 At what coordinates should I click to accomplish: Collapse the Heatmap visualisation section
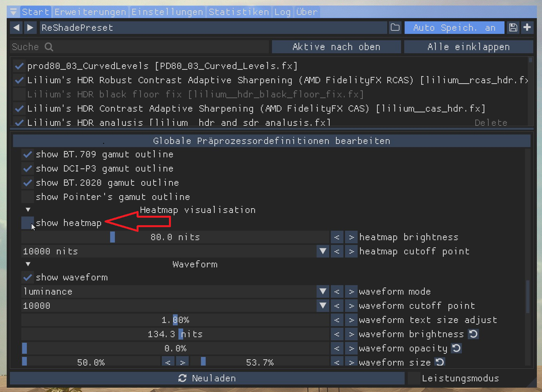[27, 209]
